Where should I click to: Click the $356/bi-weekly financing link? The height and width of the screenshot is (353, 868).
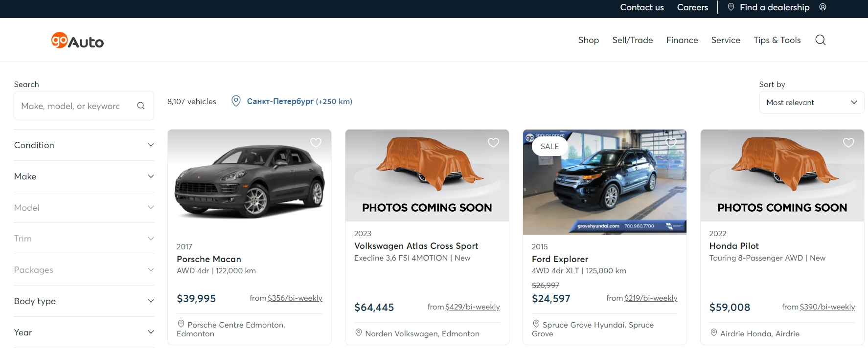(x=295, y=298)
